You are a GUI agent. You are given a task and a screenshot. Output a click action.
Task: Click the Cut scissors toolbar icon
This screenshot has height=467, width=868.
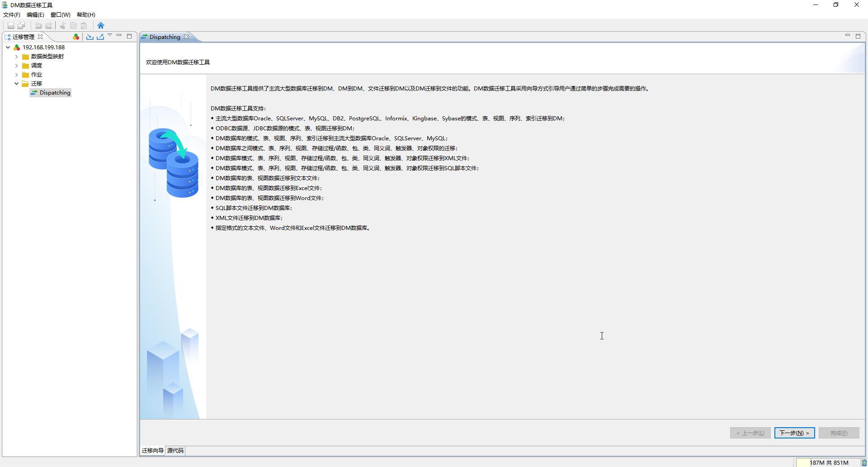coord(63,26)
